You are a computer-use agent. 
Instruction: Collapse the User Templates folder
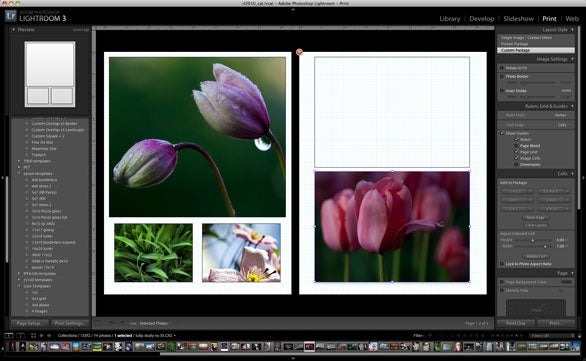[19, 286]
